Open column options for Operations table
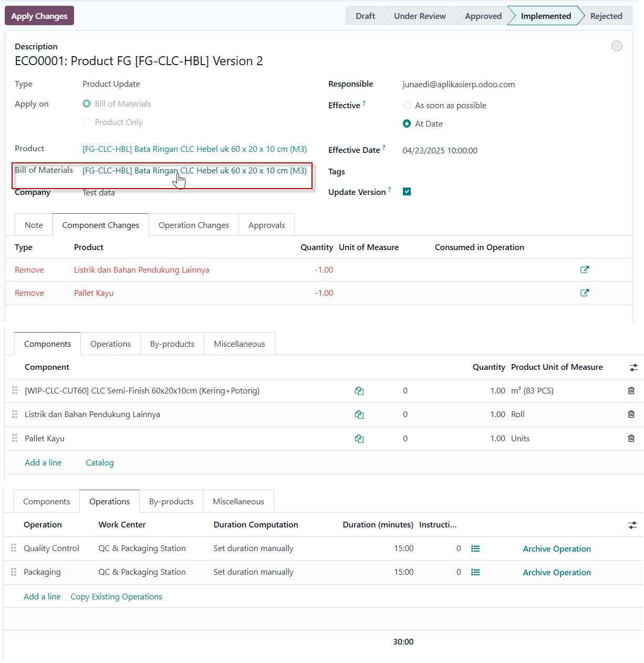This screenshot has height=663, width=644. pos(632,525)
